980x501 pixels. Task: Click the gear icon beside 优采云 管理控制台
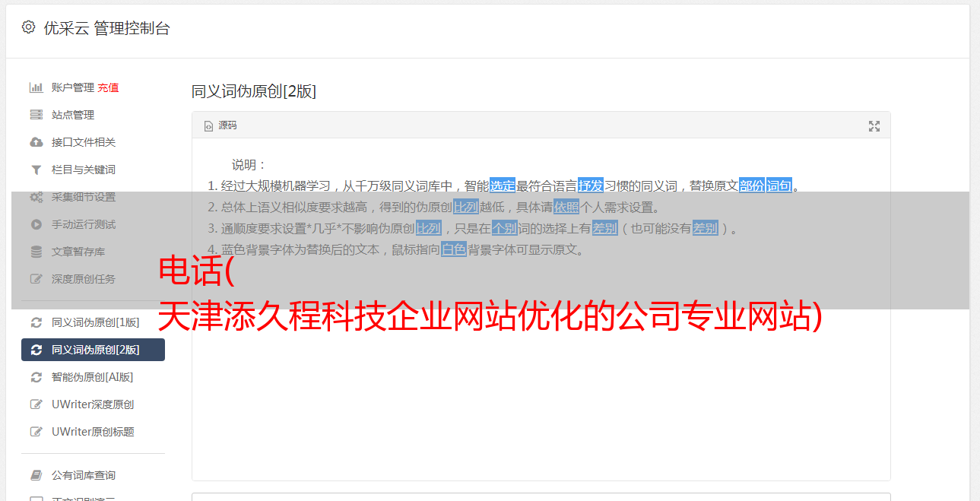[28, 27]
